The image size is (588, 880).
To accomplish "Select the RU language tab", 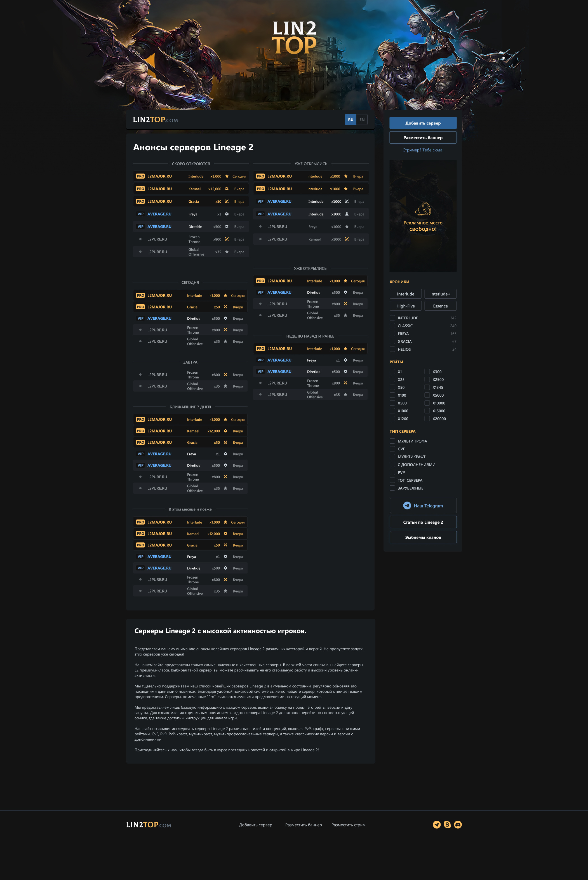I will (351, 120).
